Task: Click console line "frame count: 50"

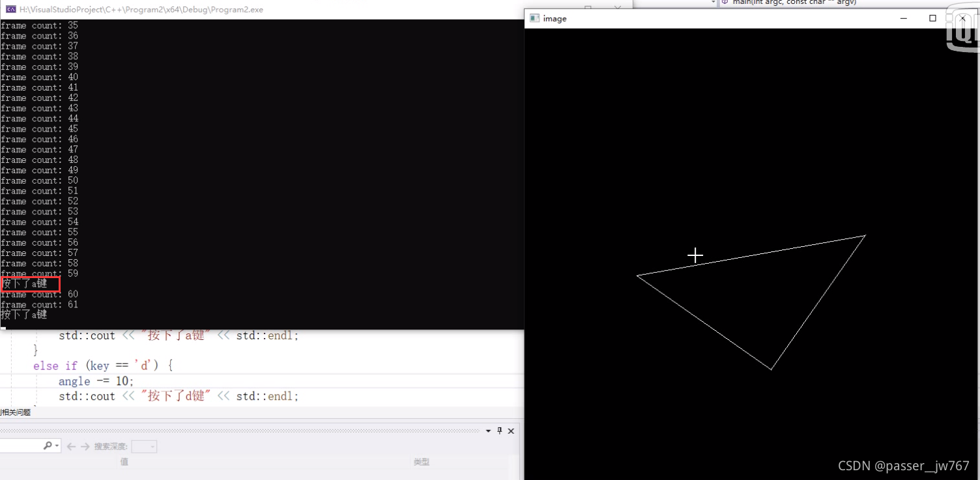Action: [x=39, y=180]
